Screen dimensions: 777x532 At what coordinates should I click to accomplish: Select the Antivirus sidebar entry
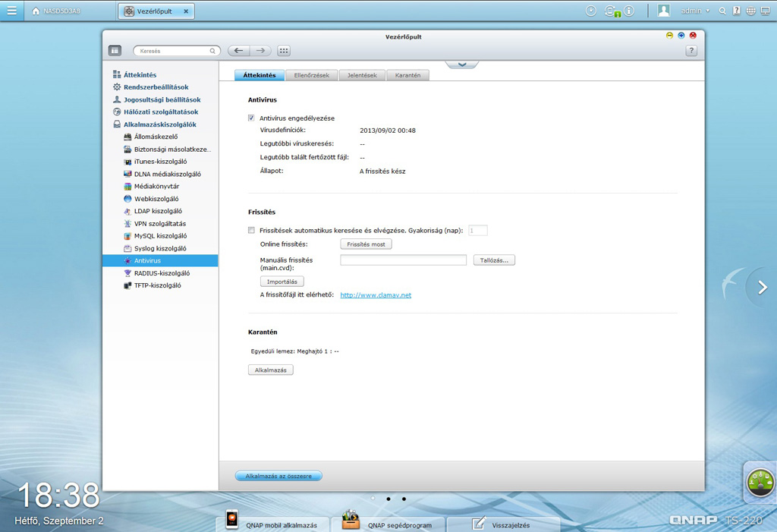[x=160, y=261]
